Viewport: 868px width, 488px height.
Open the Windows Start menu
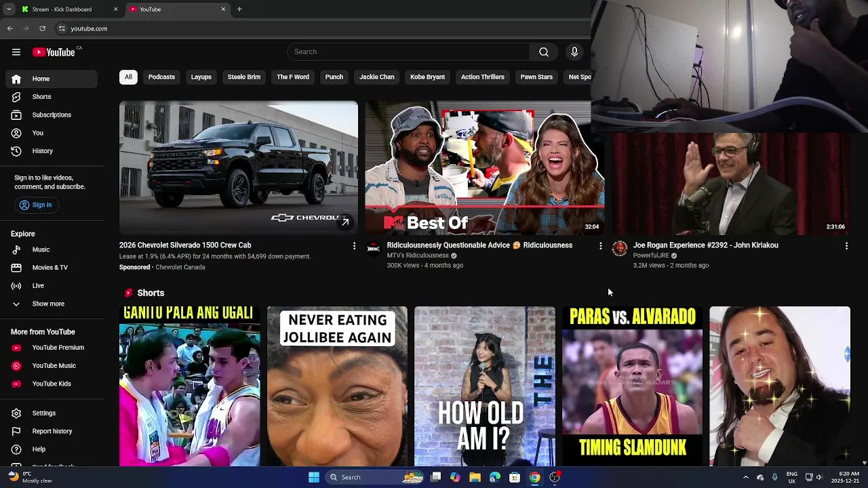314,477
